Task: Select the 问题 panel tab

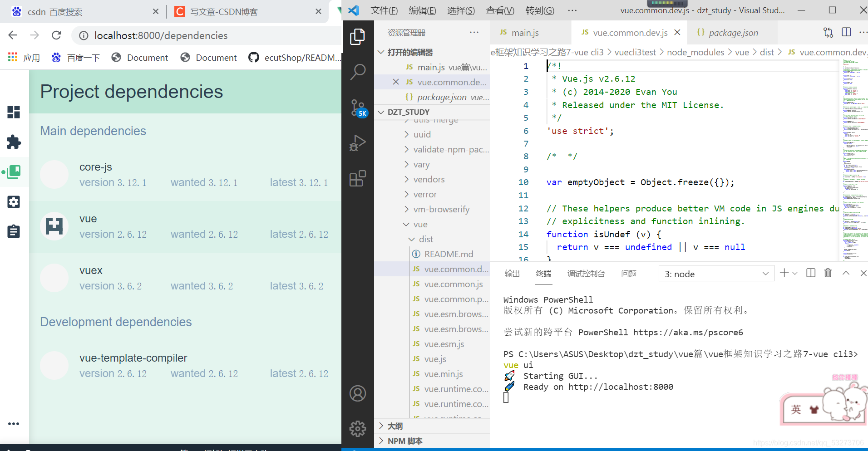Action: [629, 274]
